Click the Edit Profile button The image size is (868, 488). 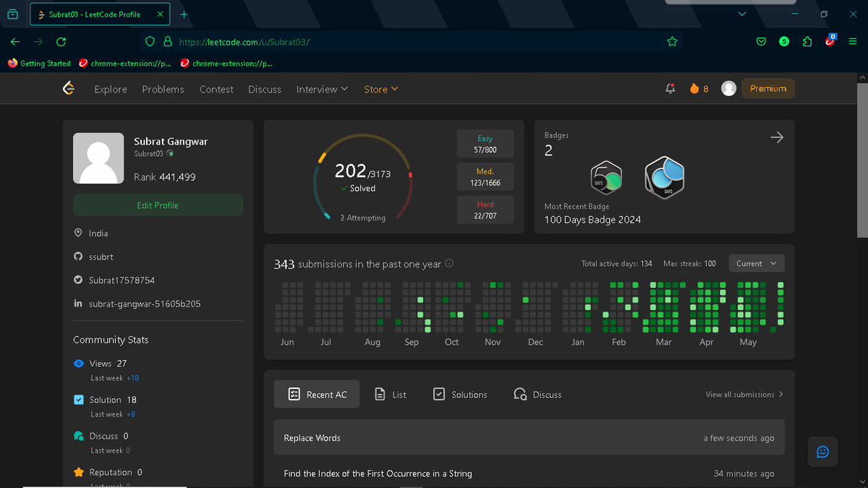(158, 205)
